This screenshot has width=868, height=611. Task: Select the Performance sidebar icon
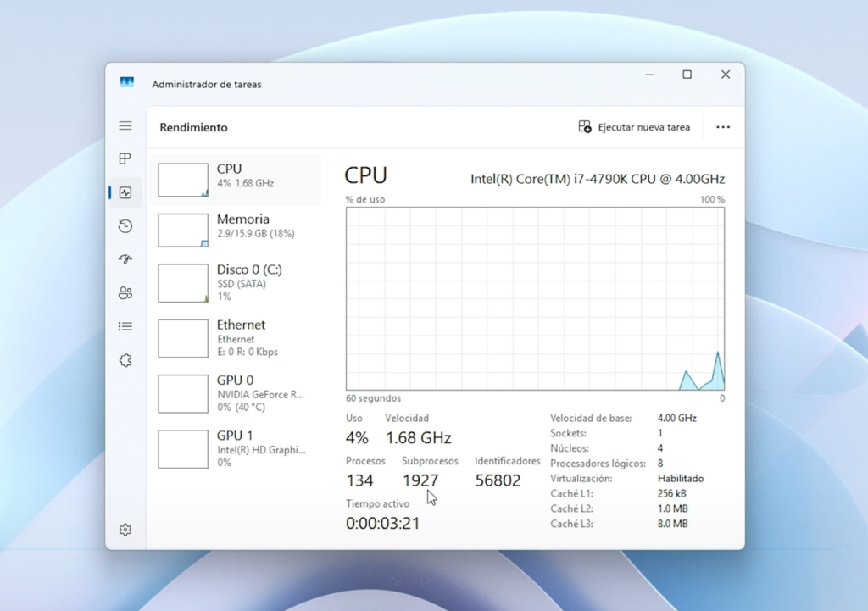[125, 192]
